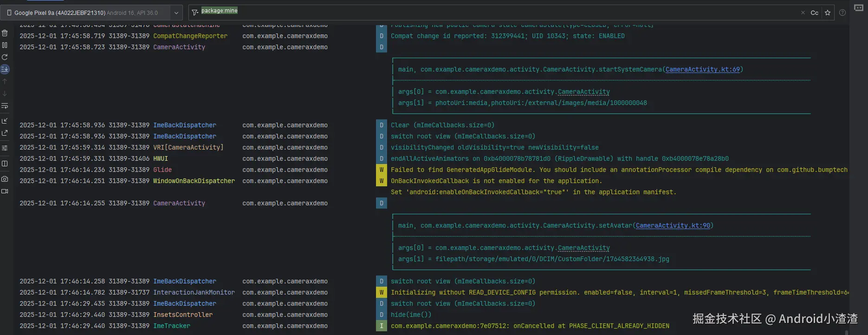This screenshot has width=868, height=335.
Task: Toggle soft-wrap for log lines
Action: pos(5,106)
